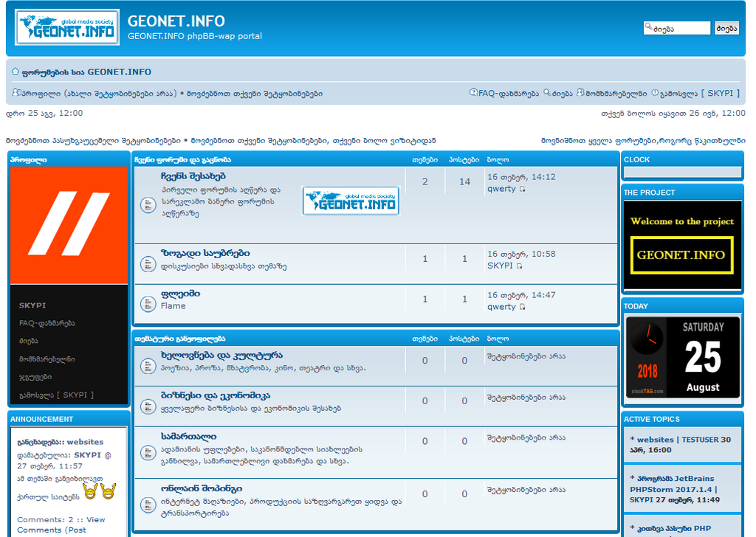Select FAQ-დახმარება in the profile sidebar menu
Image resolution: width=756 pixels, height=537 pixels.
tap(47, 323)
